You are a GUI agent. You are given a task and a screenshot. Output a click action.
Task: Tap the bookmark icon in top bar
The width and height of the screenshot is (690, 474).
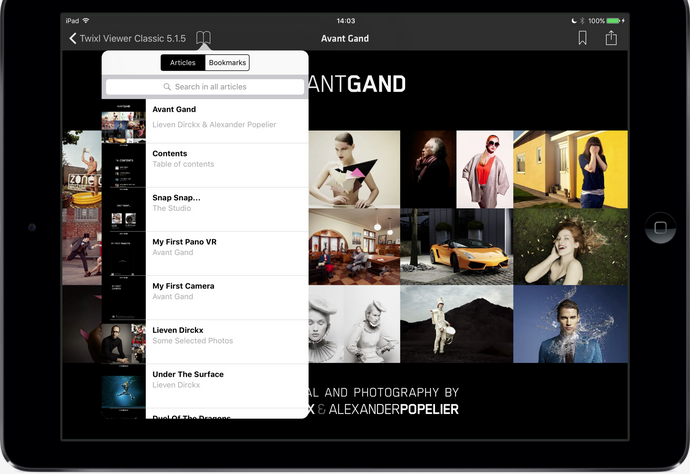(x=582, y=38)
